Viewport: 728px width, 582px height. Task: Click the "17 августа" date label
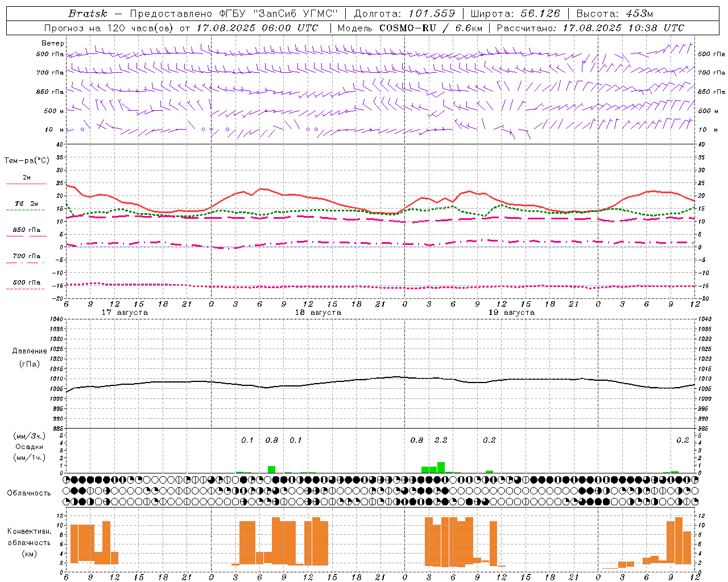(125, 313)
